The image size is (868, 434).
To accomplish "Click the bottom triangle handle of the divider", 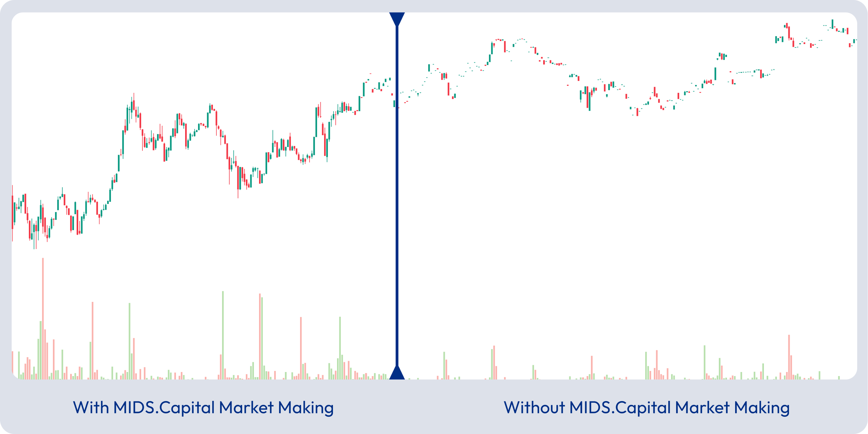I will tap(397, 373).
